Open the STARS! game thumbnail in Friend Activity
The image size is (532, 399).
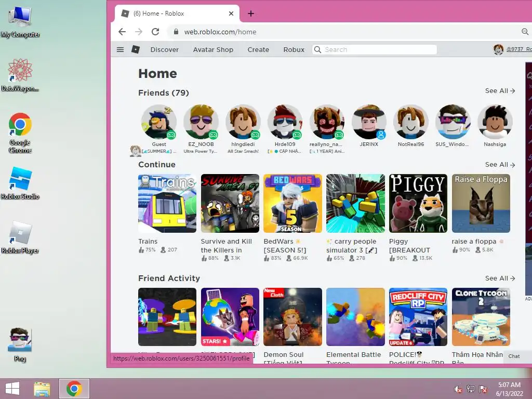[x=230, y=317]
